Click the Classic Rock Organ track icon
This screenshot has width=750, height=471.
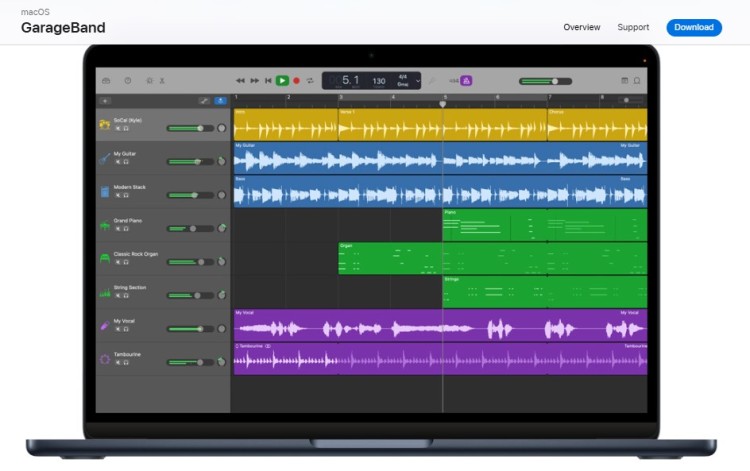click(x=105, y=259)
